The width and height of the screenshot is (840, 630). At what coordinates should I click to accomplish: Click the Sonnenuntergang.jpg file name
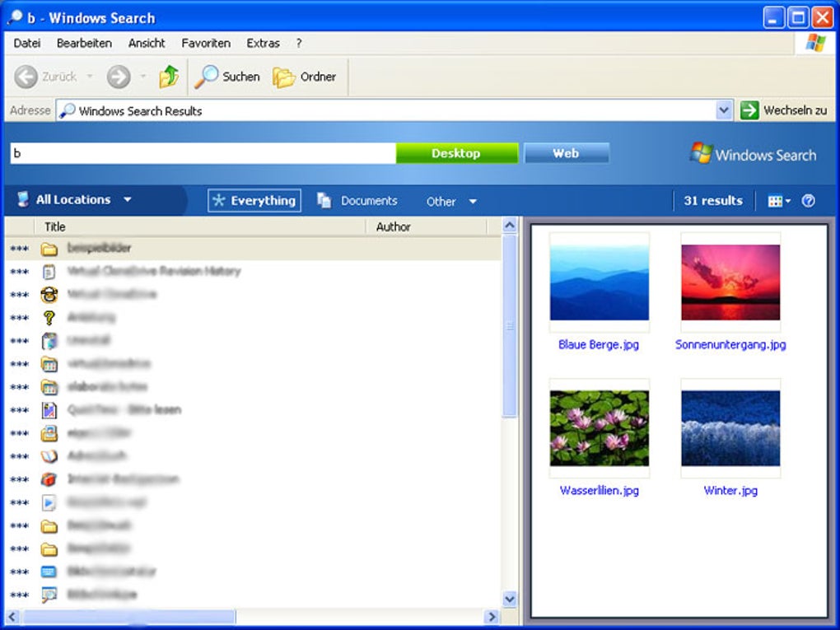730,344
